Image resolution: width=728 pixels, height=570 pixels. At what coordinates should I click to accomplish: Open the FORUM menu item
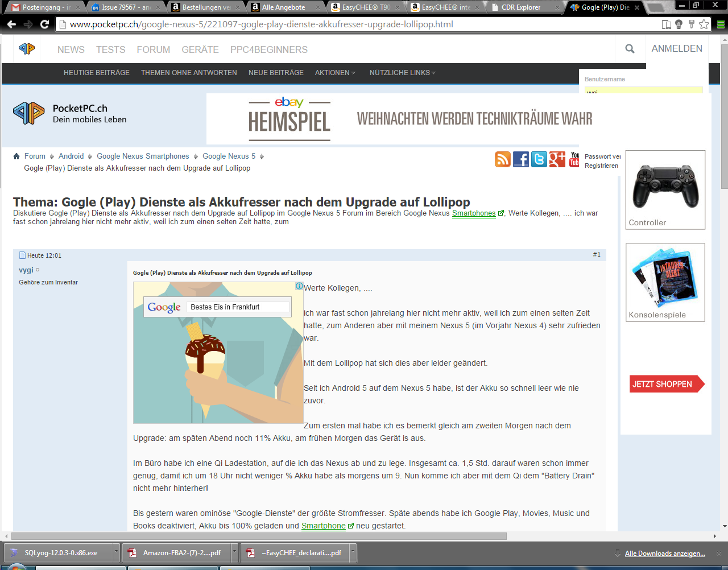click(154, 49)
